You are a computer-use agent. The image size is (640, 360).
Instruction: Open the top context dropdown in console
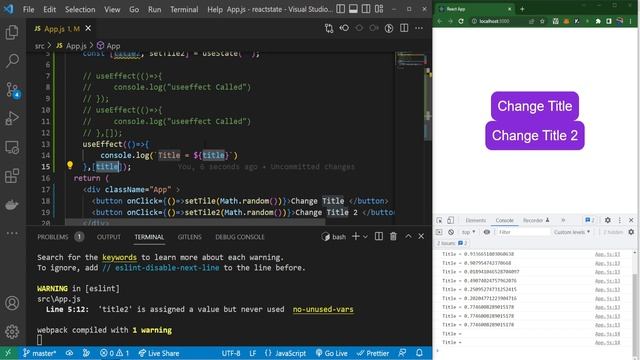[x=468, y=232]
